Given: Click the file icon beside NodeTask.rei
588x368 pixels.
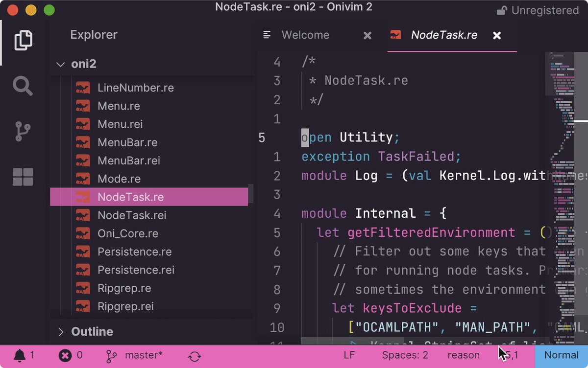Looking at the screenshot, I should coord(83,215).
